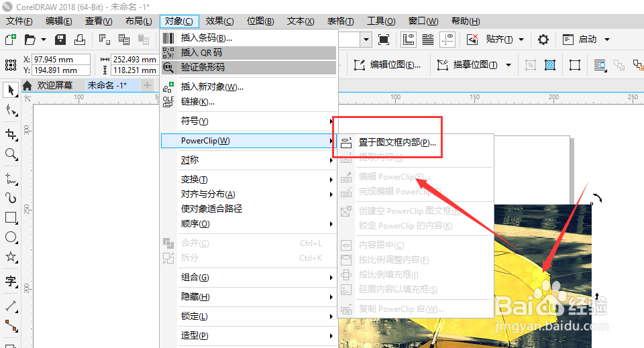This screenshot has width=644, height=348.
Task: Toggle the show rulers icon
Action: point(409,40)
